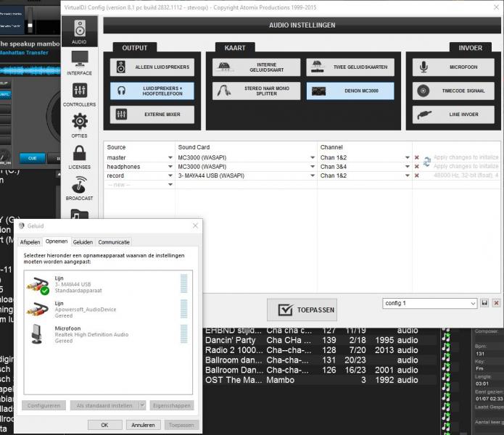
Task: Select Radio 2 1000... track row
Action: click(311, 350)
